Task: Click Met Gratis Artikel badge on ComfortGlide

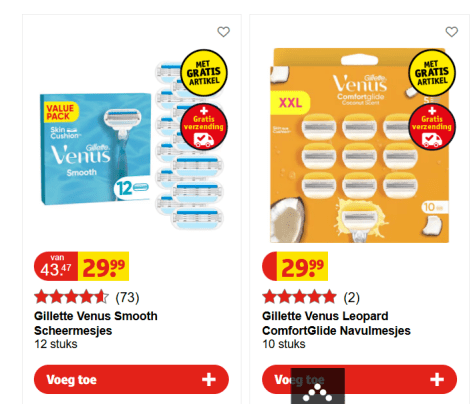Action: (x=432, y=73)
